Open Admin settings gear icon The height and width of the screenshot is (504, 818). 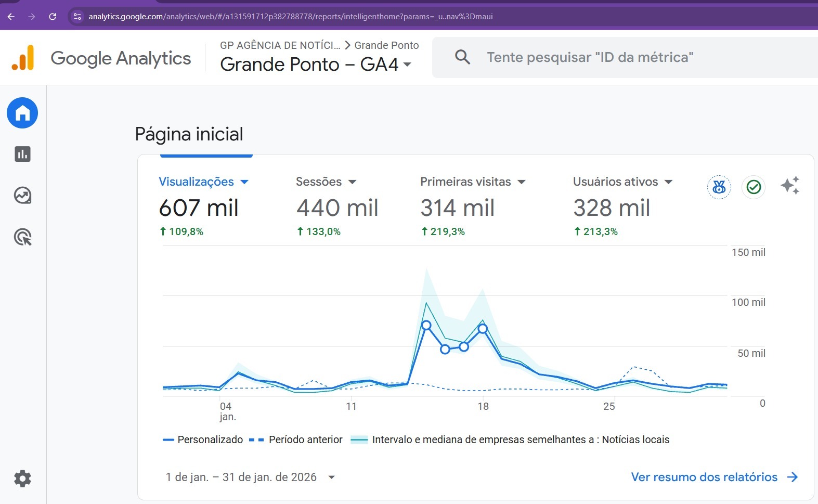22,479
